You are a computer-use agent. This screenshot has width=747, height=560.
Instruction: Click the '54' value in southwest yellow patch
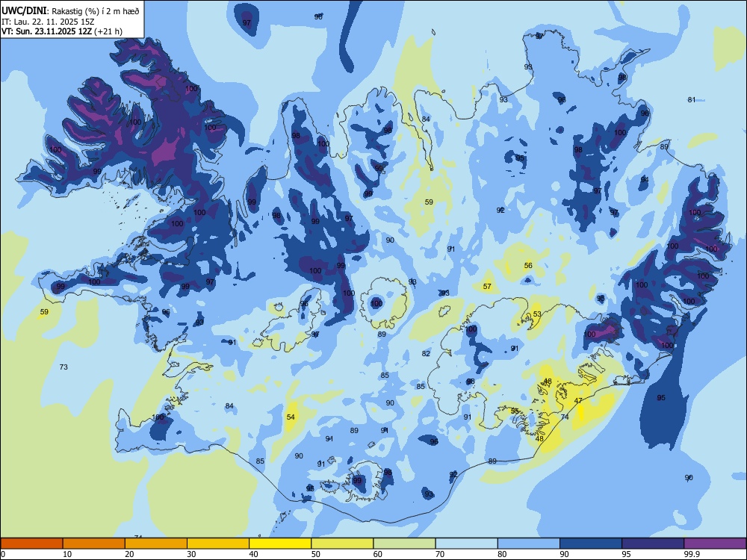pos(291,417)
